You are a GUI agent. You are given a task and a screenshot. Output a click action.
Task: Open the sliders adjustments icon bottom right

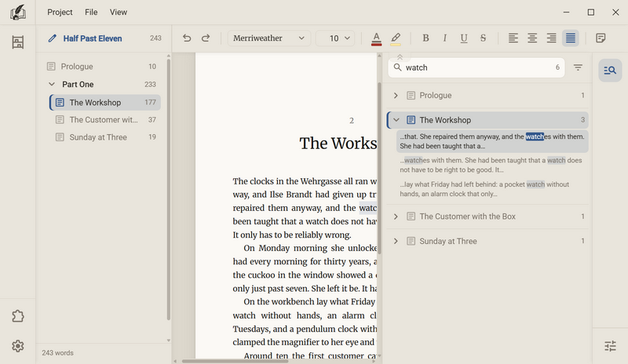coord(610,346)
